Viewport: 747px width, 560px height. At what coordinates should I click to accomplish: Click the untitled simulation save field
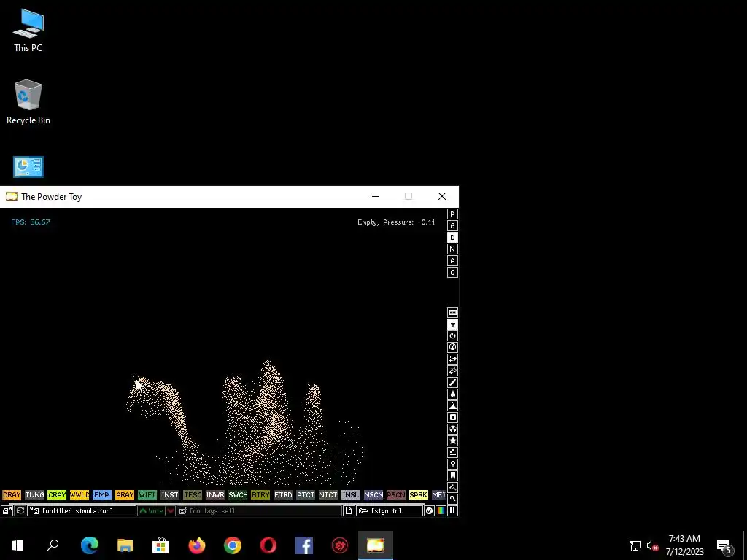(82, 511)
